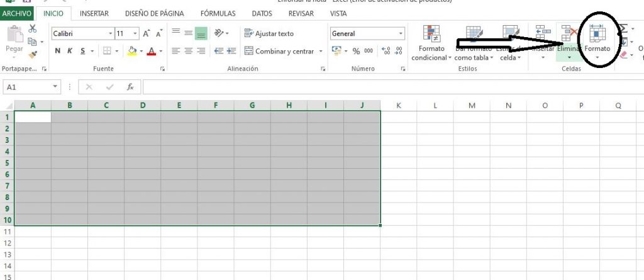Click the increase indent icon

click(232, 51)
